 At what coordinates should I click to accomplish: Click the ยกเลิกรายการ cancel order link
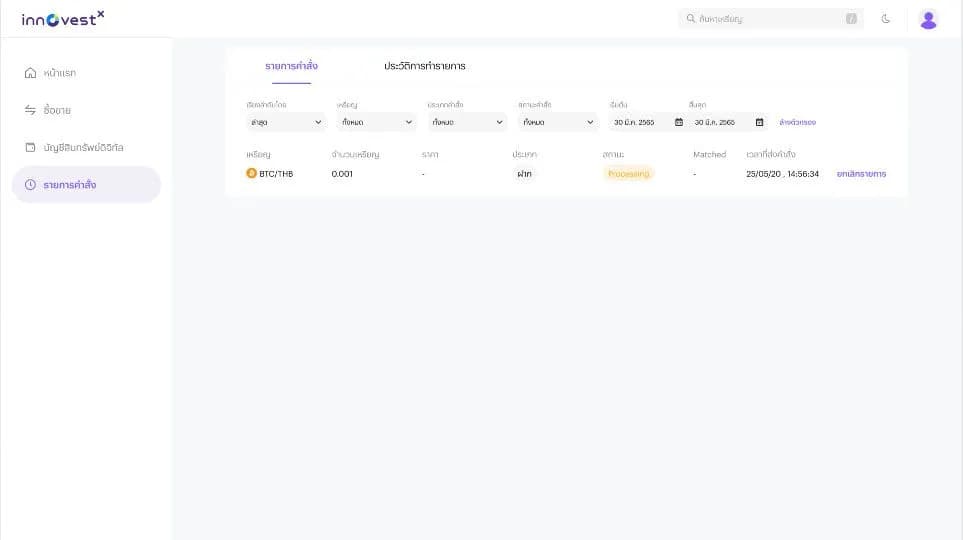pyautogui.click(x=861, y=174)
